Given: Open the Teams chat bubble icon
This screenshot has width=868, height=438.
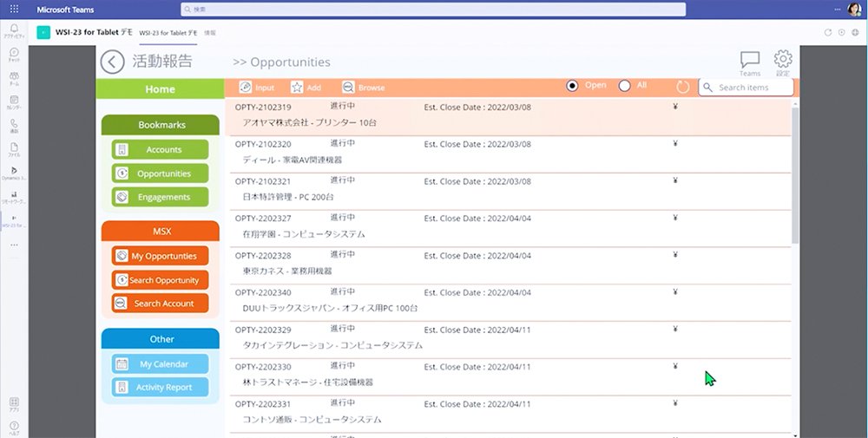Looking at the screenshot, I should point(750,63).
